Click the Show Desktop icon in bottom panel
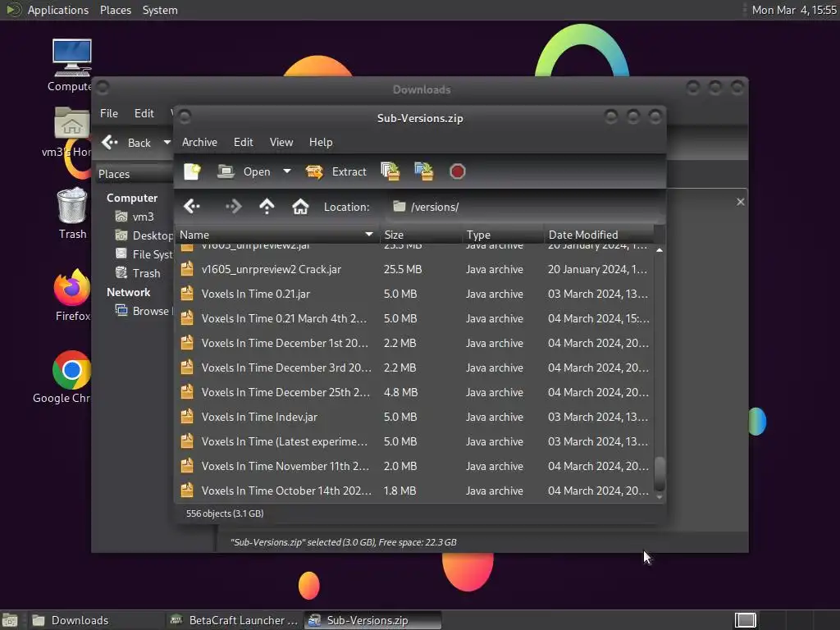The height and width of the screenshot is (630, 840). pos(10,620)
